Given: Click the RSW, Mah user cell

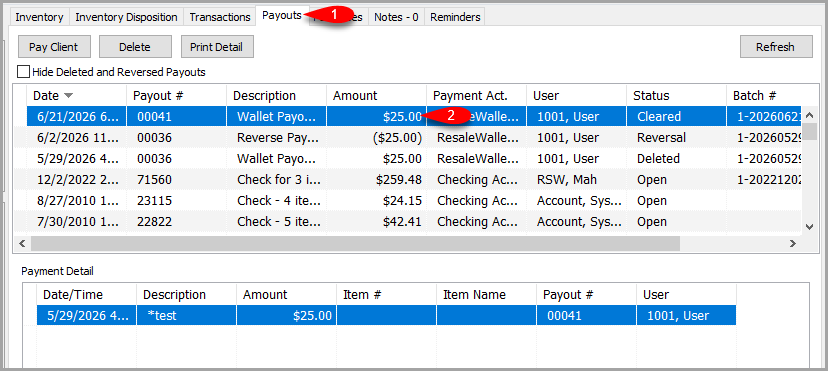Looking at the screenshot, I should pyautogui.click(x=576, y=179).
